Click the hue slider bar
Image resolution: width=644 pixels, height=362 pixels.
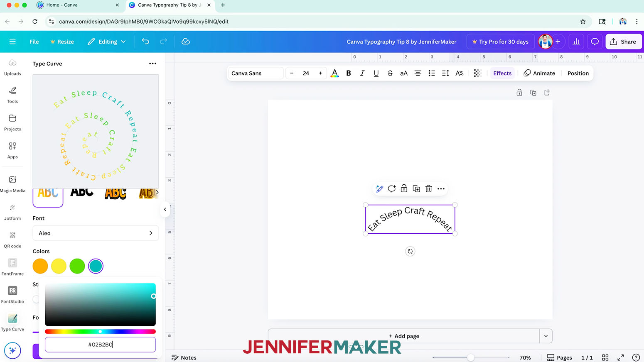(x=100, y=331)
